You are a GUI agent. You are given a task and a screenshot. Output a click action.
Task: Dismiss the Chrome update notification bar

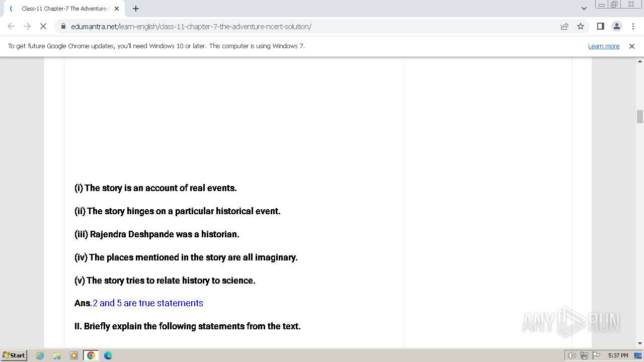(632, 46)
